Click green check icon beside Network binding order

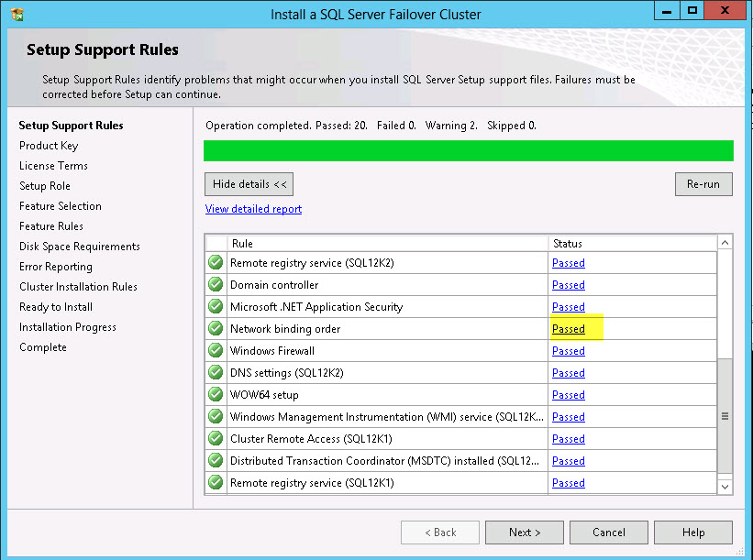click(216, 329)
